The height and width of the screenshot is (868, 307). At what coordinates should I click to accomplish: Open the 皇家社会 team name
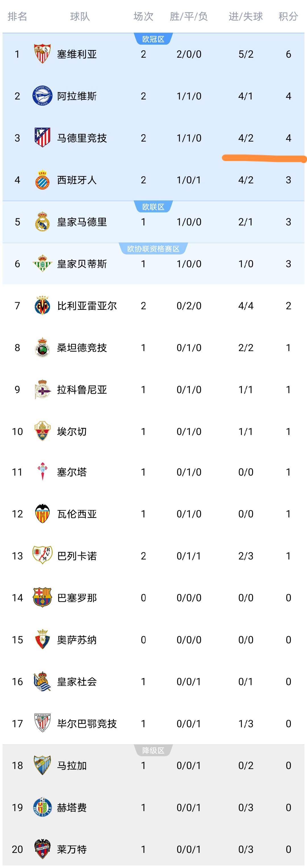[77, 682]
